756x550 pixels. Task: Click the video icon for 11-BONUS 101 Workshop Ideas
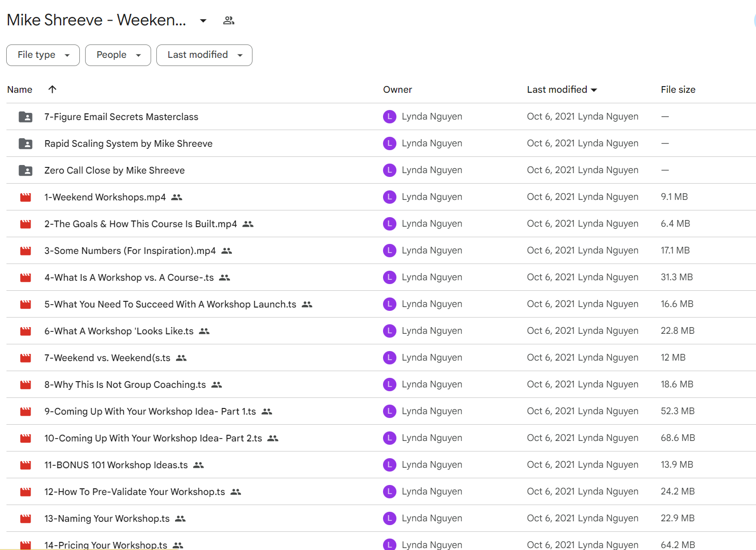pyautogui.click(x=25, y=465)
